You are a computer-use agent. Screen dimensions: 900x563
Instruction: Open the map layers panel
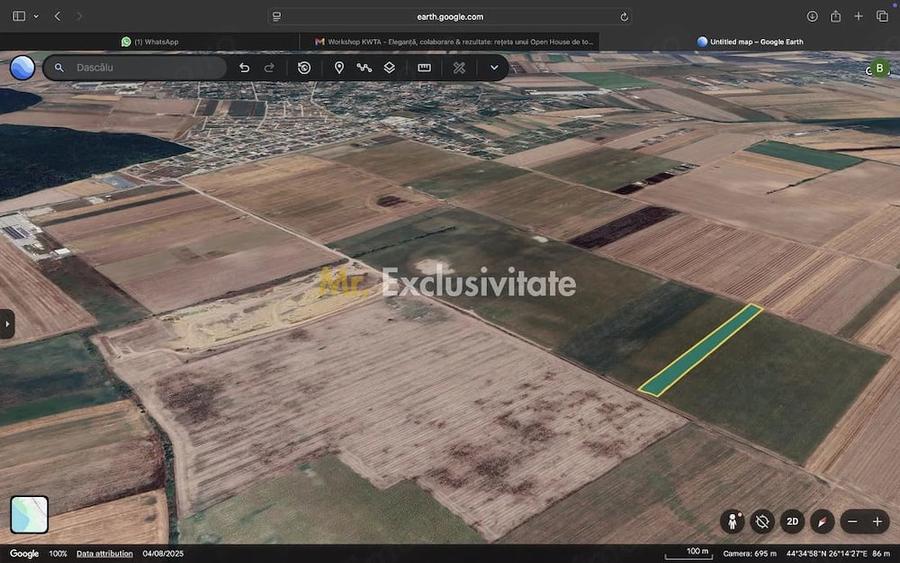coord(389,68)
